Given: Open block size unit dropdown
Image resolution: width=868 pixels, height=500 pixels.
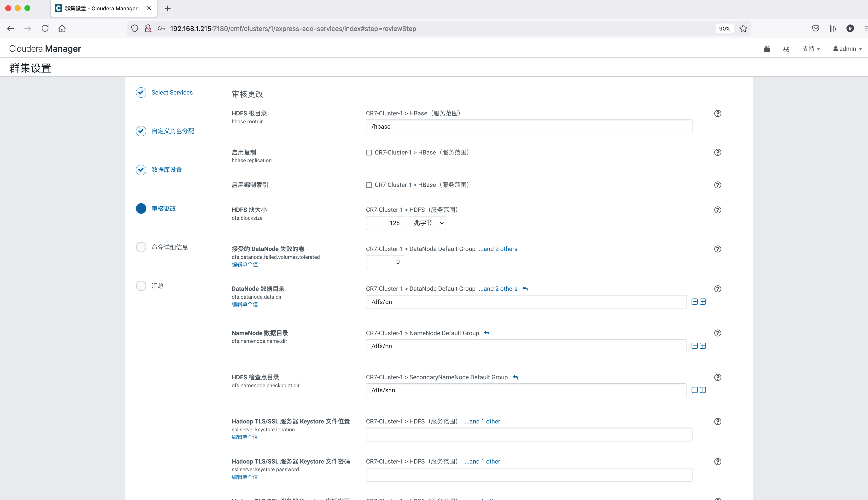Looking at the screenshot, I should click(x=426, y=223).
